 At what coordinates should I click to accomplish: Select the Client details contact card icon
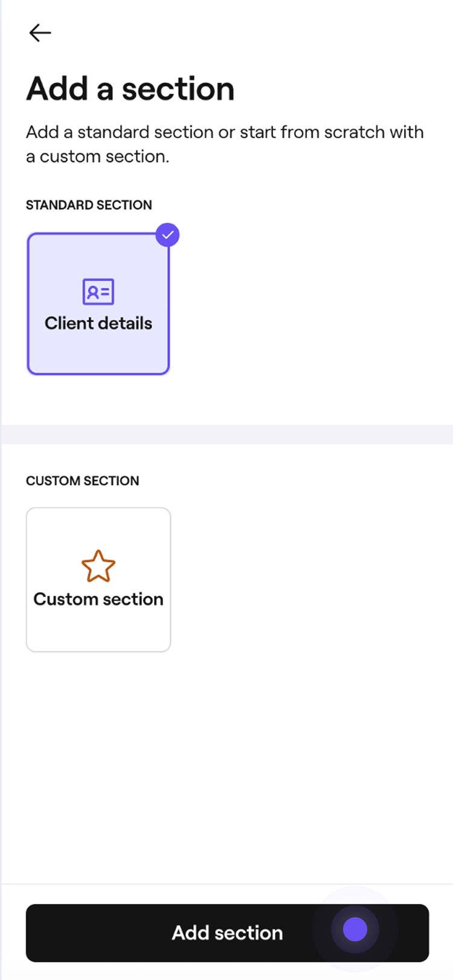coord(98,291)
